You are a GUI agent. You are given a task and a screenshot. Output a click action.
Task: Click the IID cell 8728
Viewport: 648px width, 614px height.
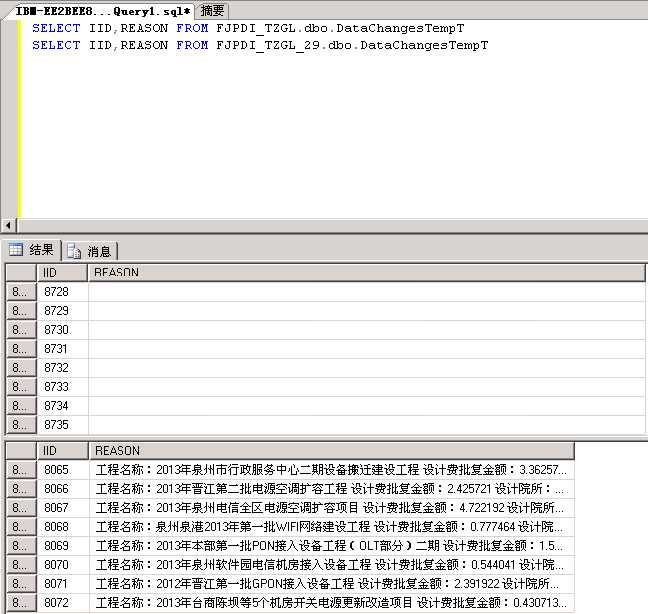(x=62, y=292)
